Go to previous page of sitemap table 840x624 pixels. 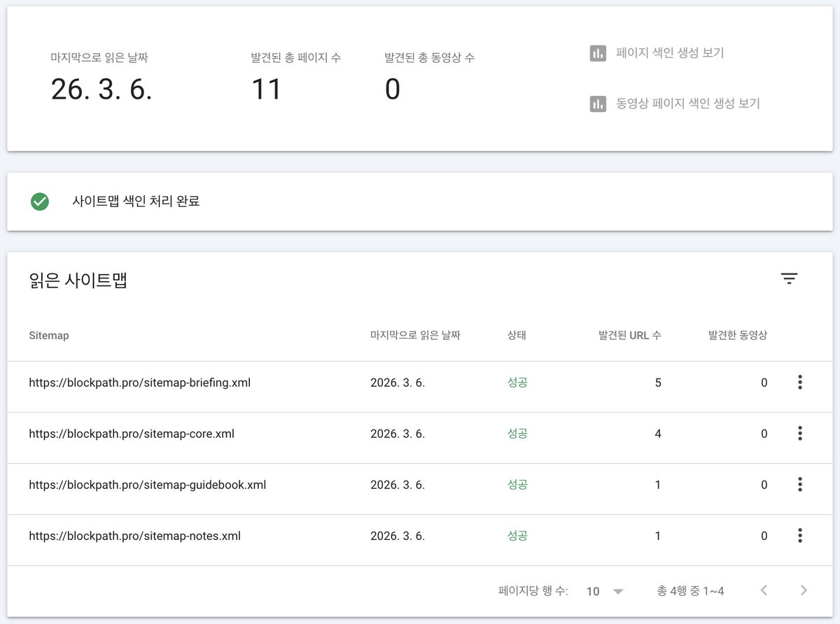click(x=764, y=590)
